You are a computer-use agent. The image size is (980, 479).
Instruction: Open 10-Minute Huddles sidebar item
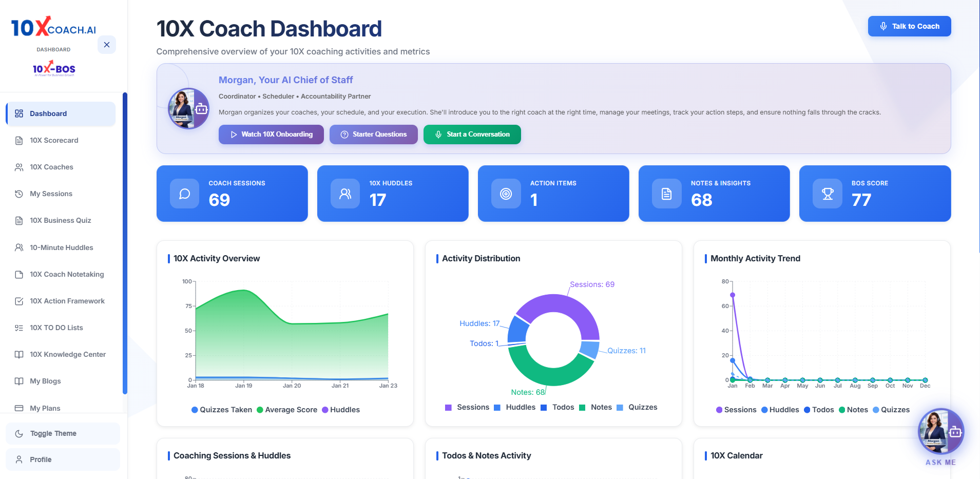coord(61,247)
